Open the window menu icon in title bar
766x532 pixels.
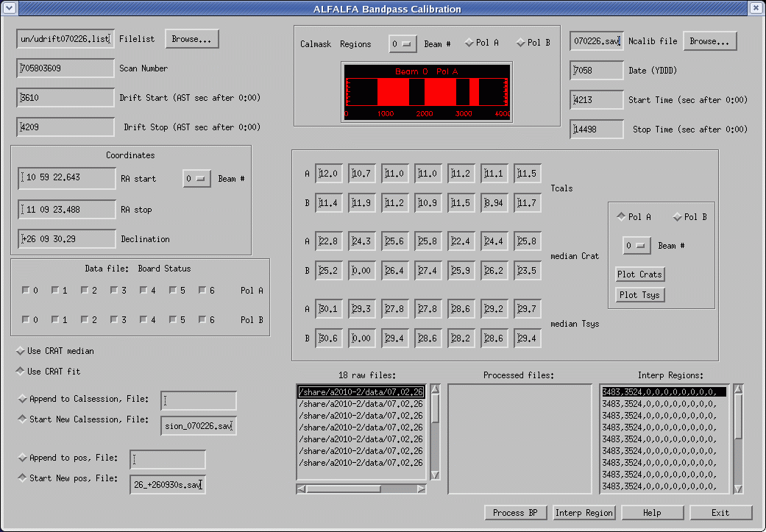10,9
